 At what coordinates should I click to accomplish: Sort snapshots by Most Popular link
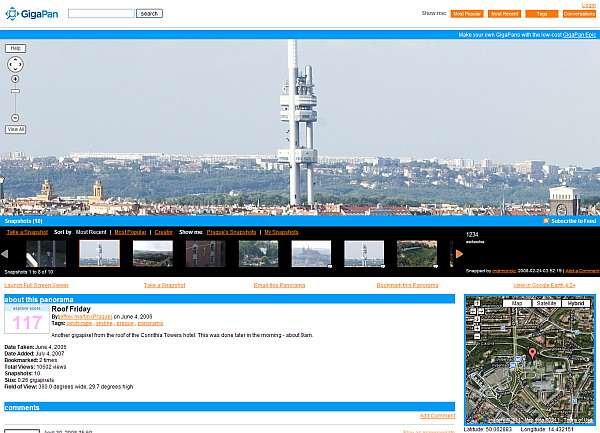130,232
